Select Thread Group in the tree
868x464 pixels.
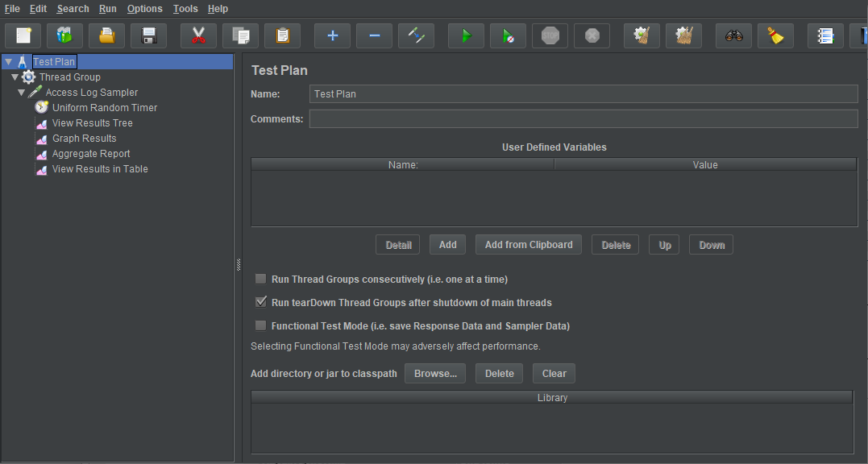pyautogui.click(x=70, y=77)
